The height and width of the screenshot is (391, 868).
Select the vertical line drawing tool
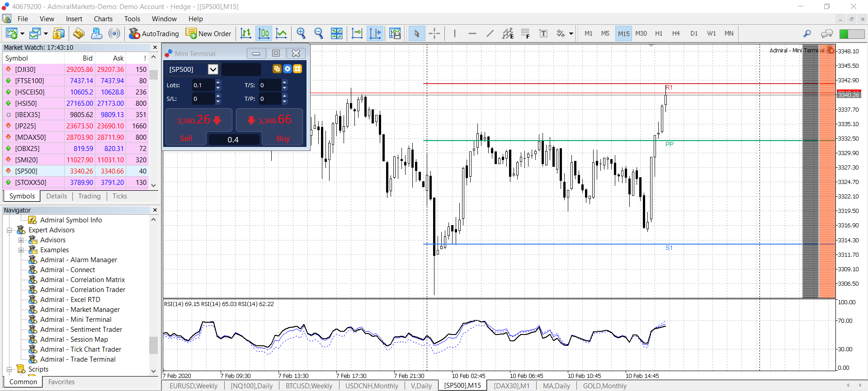click(455, 33)
